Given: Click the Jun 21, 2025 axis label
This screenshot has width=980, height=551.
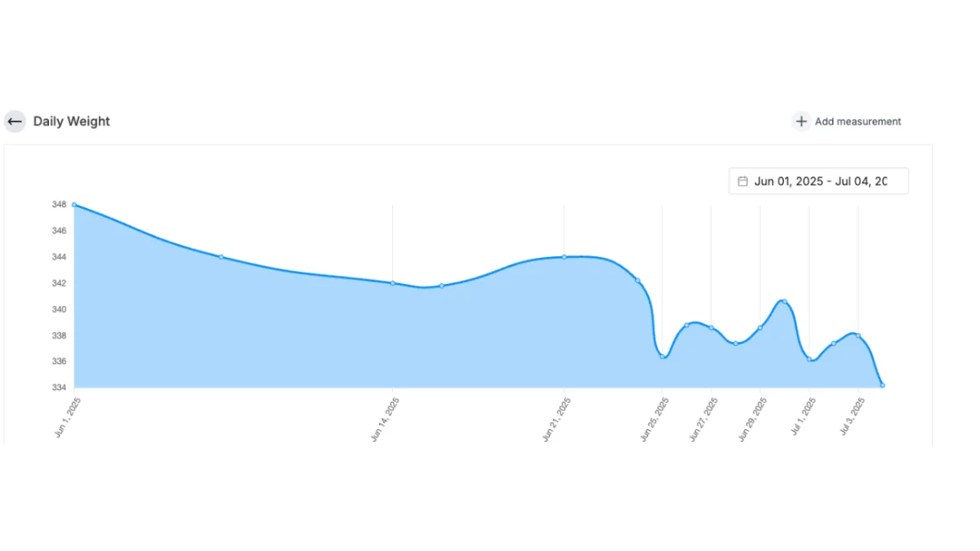Looking at the screenshot, I should tap(556, 420).
